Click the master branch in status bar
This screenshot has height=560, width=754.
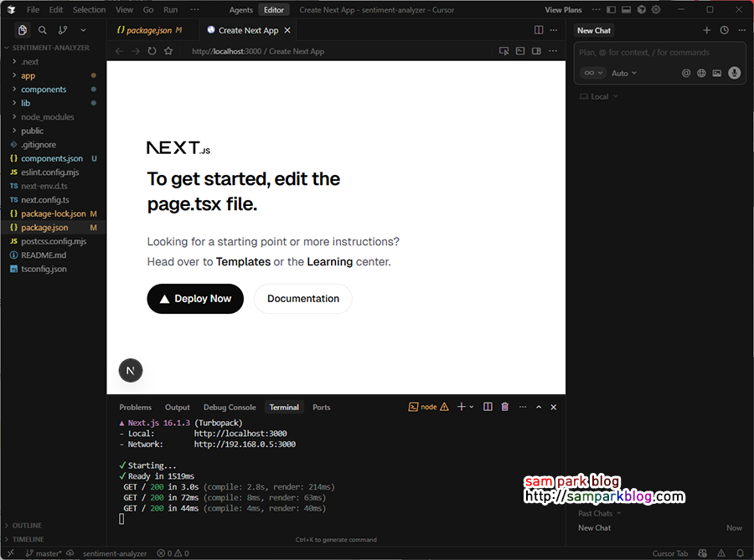point(44,553)
